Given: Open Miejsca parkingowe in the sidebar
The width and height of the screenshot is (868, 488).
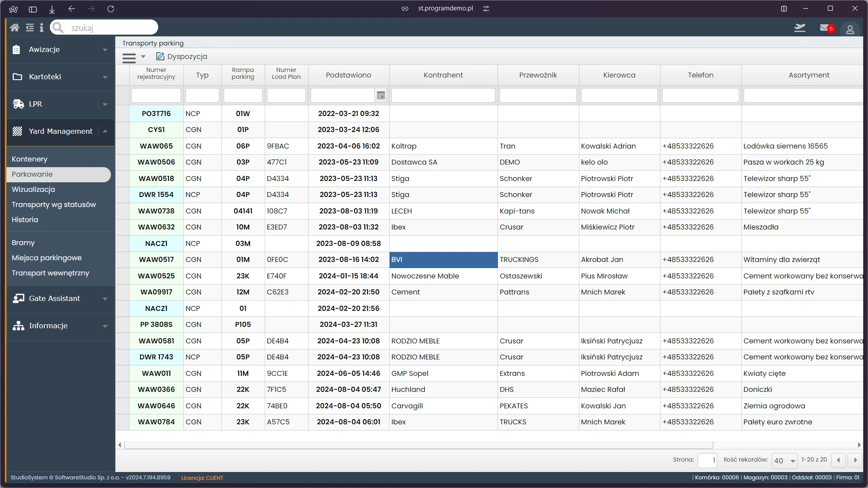Looking at the screenshot, I should coord(46,258).
